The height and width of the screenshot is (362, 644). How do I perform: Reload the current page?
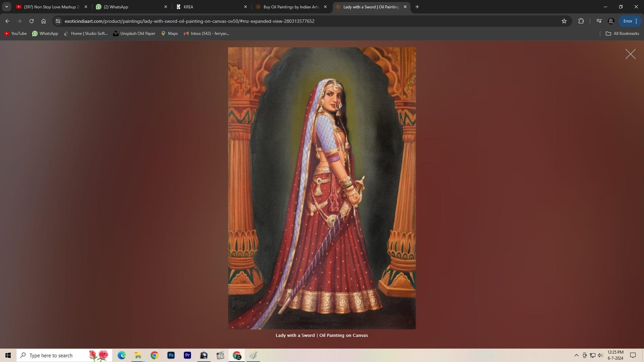[31, 21]
